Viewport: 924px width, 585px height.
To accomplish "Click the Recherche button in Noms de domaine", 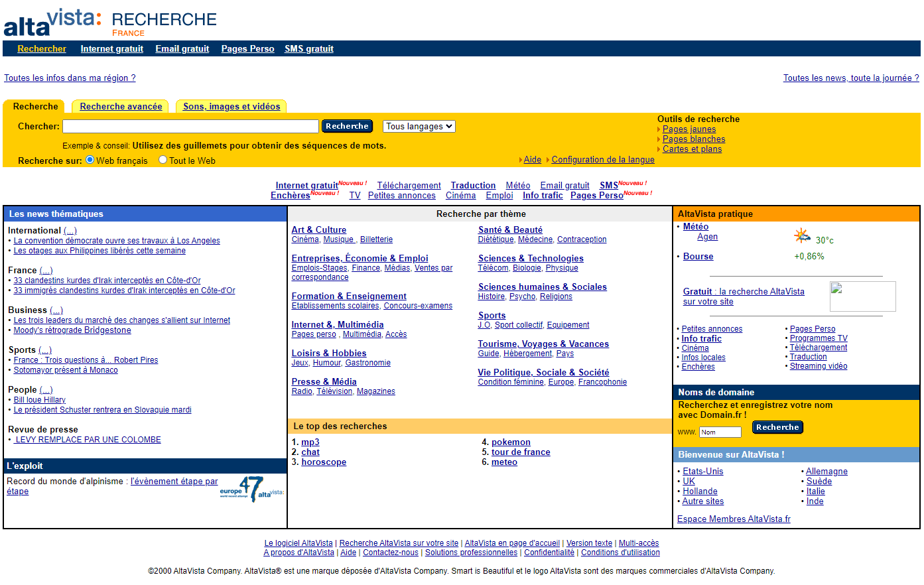I will tap(777, 427).
